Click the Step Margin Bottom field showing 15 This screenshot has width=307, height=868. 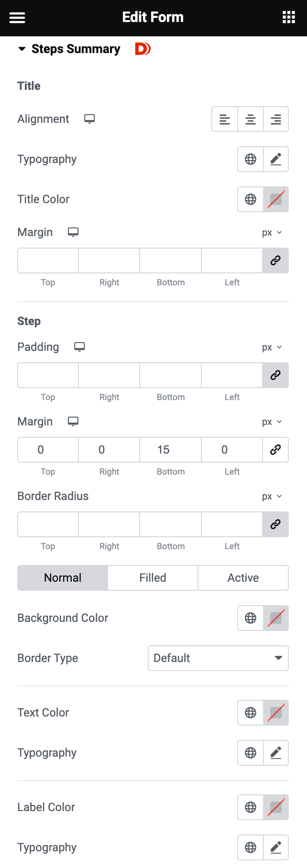click(170, 450)
